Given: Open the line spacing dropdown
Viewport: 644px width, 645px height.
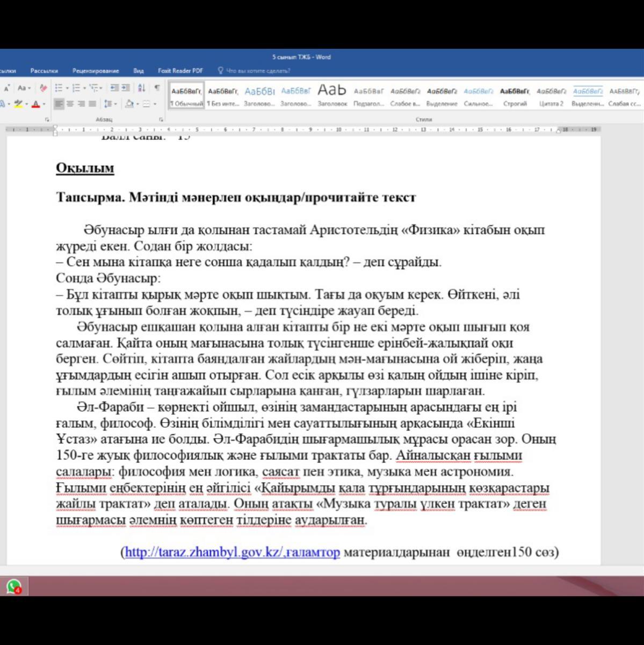Looking at the screenshot, I should [110, 104].
